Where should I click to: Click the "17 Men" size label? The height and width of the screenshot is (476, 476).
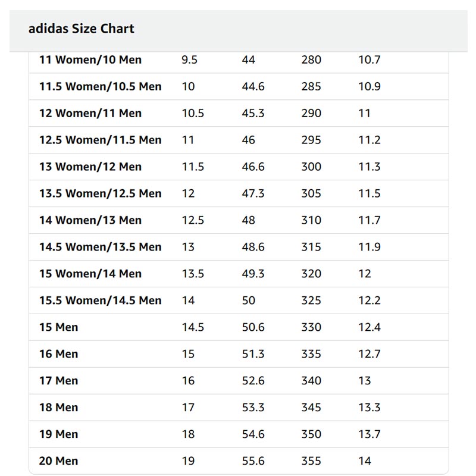(59, 381)
